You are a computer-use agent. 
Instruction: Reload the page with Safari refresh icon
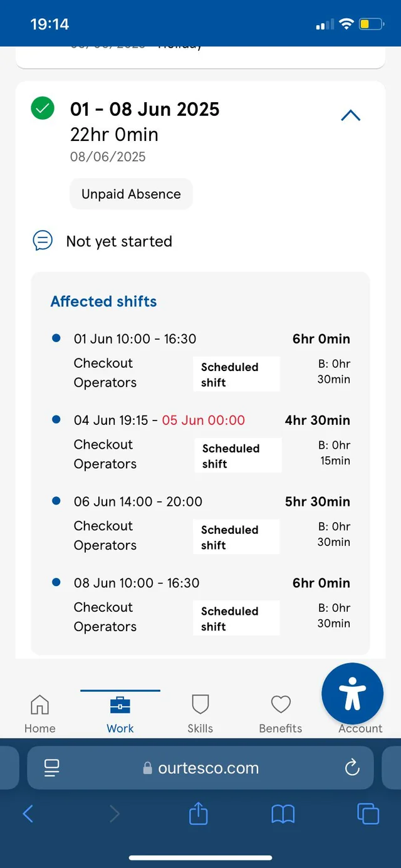pyautogui.click(x=352, y=767)
